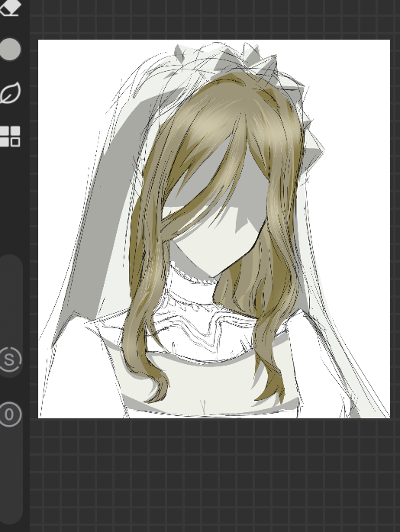Tap the circular 0 opacity button

pyautogui.click(x=9, y=414)
